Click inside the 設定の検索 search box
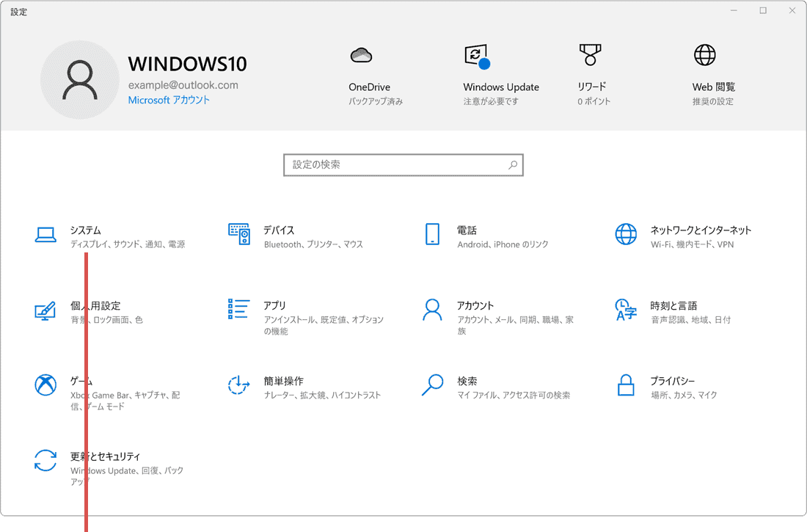Viewport: 807px width, 532px height. point(403,164)
